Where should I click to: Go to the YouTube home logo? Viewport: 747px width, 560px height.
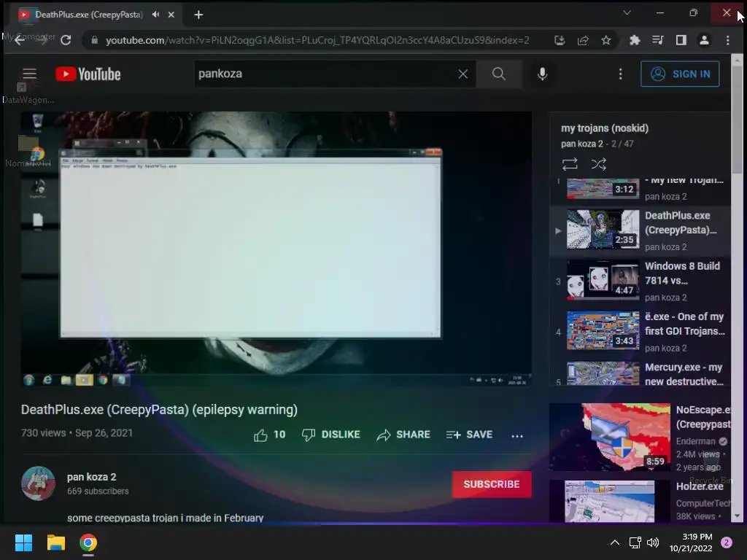pos(88,74)
